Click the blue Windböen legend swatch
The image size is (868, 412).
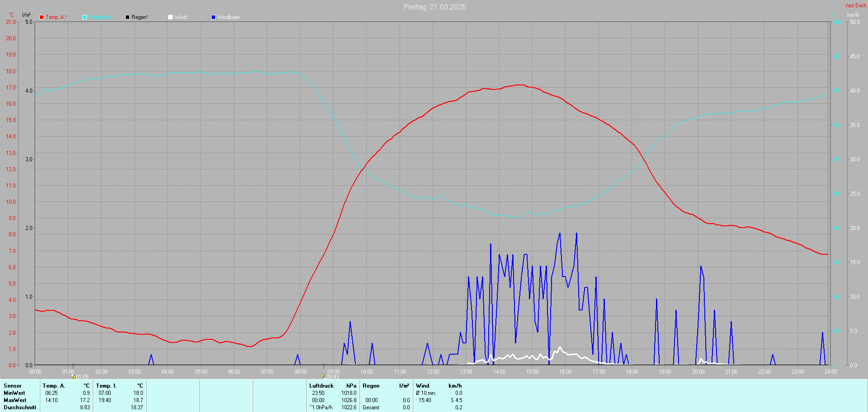[x=213, y=17]
